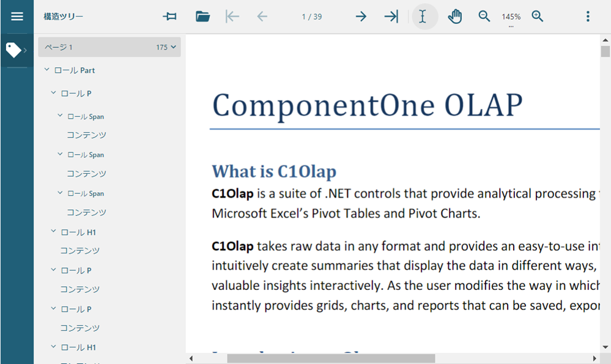This screenshot has height=364, width=611.
Task: Select the last ロール H1 tree row label
Action: coord(78,347)
